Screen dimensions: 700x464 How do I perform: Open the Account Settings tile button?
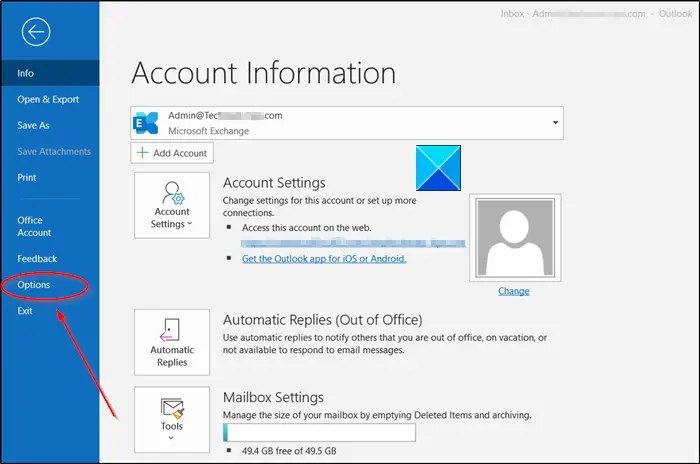click(172, 205)
